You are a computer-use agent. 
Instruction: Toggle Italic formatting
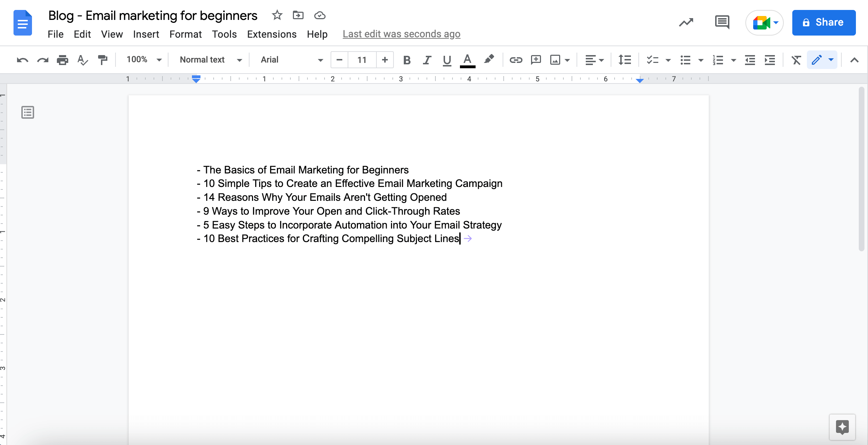pyautogui.click(x=427, y=60)
